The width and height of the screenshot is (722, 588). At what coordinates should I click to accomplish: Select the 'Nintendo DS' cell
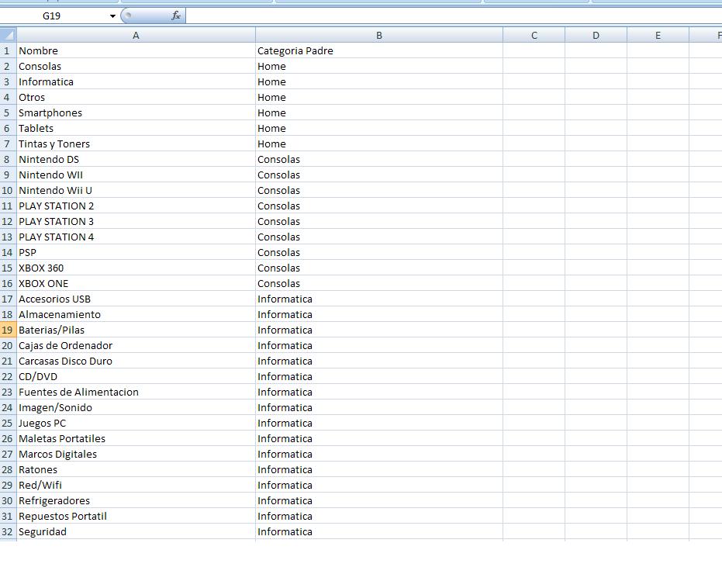[x=136, y=159]
